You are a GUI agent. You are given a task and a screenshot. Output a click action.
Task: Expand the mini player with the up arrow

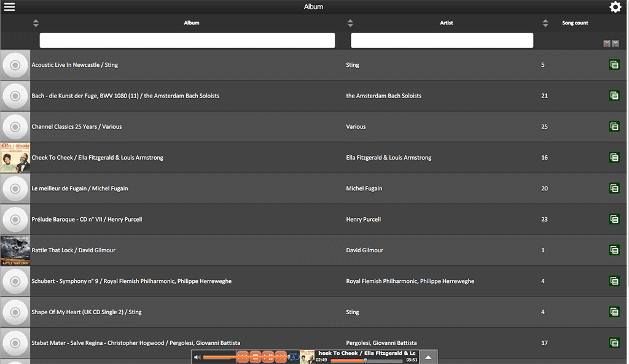428,357
